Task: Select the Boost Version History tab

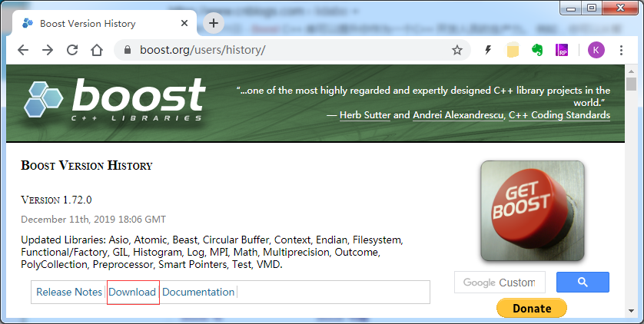Action: tap(105, 23)
